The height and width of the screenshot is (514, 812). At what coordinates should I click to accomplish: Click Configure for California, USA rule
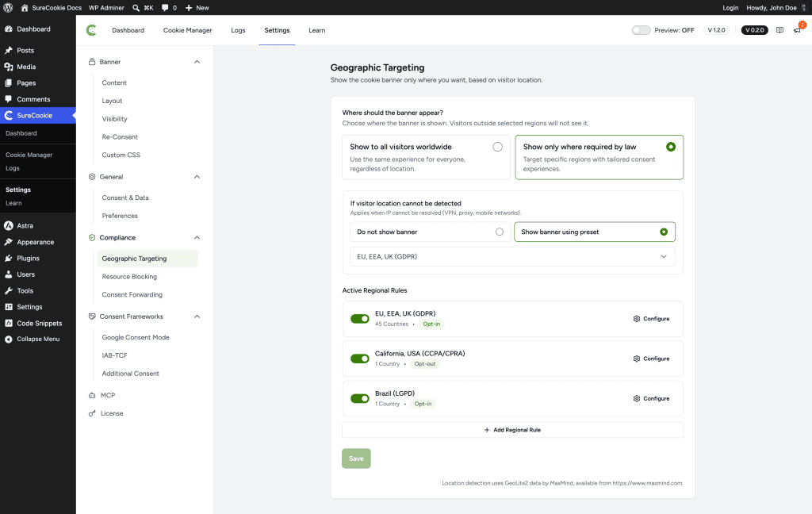(x=651, y=359)
